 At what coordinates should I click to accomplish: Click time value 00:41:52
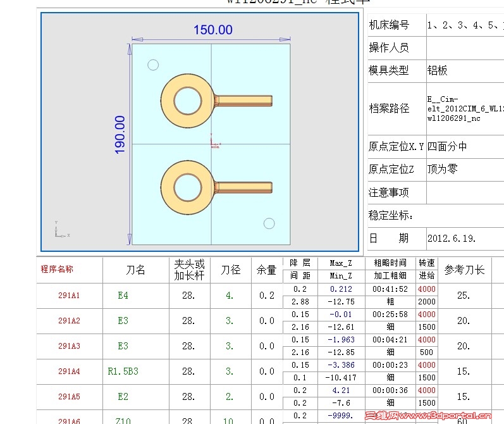(x=390, y=289)
